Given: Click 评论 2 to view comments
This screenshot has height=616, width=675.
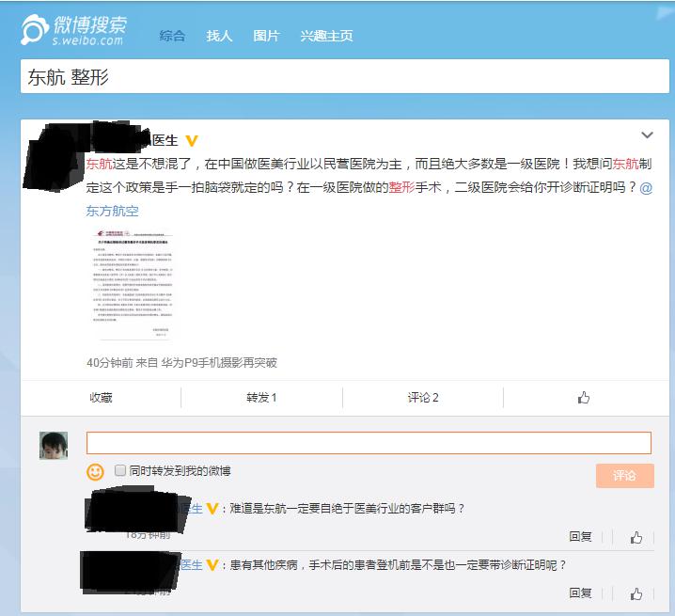Looking at the screenshot, I should coord(423,398).
